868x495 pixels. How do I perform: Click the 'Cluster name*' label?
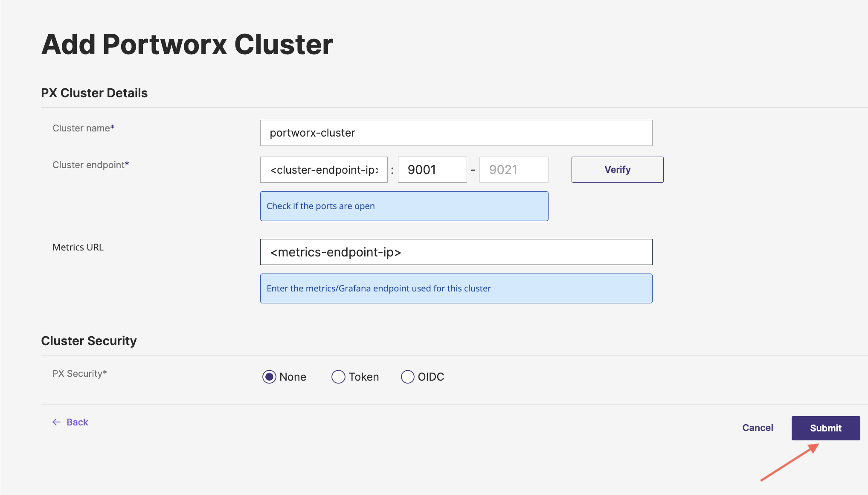click(x=83, y=128)
